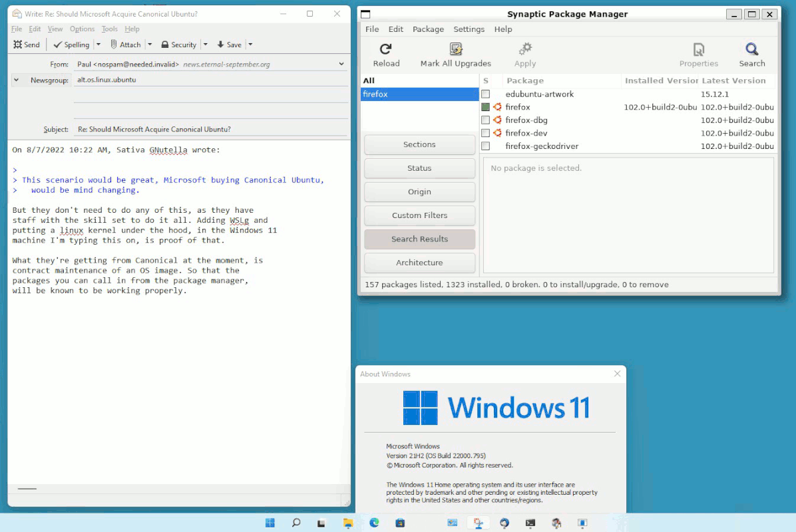Click the Status filter button
The image size is (796, 532).
pyautogui.click(x=419, y=168)
